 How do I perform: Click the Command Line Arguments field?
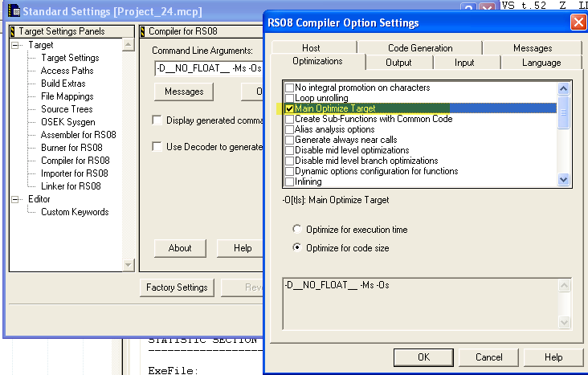[x=209, y=68]
